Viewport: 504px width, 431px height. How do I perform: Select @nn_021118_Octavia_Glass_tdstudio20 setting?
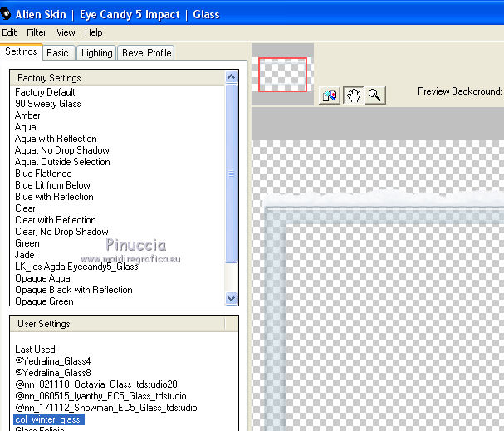point(96,384)
